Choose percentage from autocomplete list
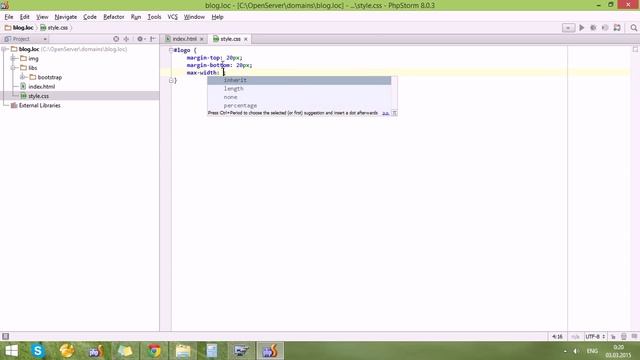Viewport: 640px width, 360px height. click(299, 106)
